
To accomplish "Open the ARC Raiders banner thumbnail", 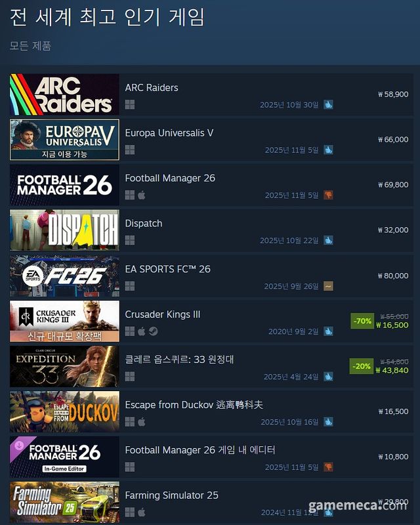I will coord(65,94).
